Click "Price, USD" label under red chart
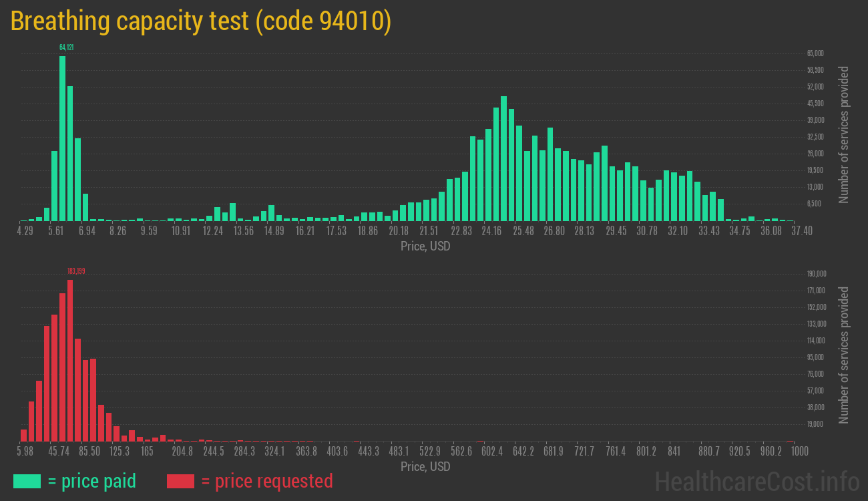The width and height of the screenshot is (868, 501). point(425,467)
